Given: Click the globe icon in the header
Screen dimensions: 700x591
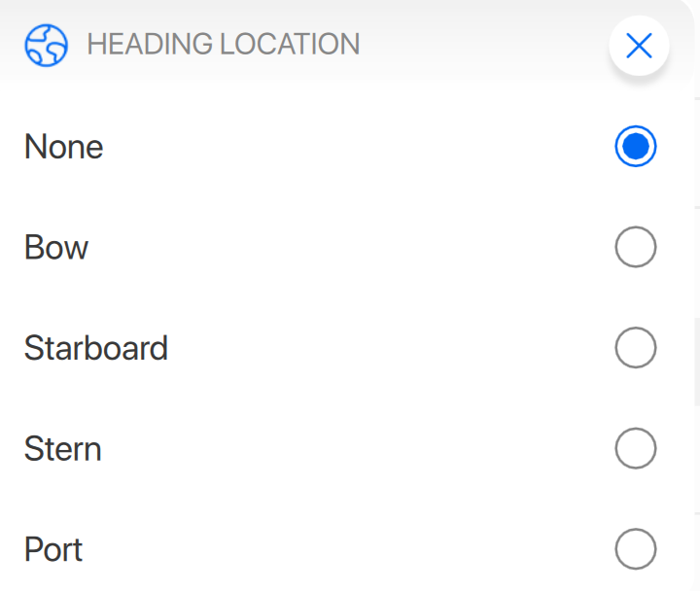Looking at the screenshot, I should (x=46, y=45).
